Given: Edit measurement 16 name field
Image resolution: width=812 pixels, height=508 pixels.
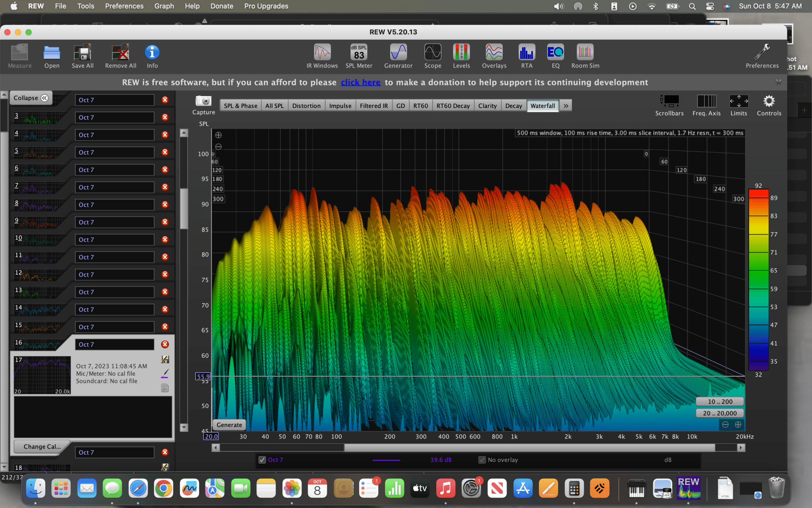Looking at the screenshot, I should 115,344.
